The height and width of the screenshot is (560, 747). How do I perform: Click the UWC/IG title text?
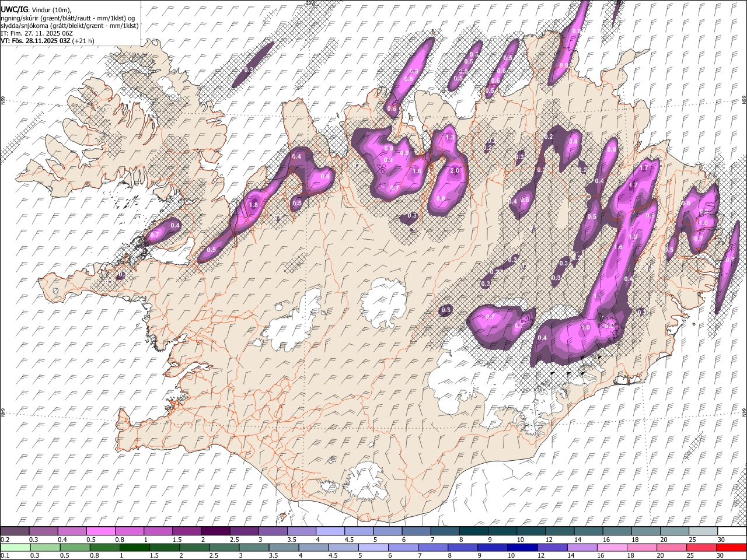click(13, 9)
